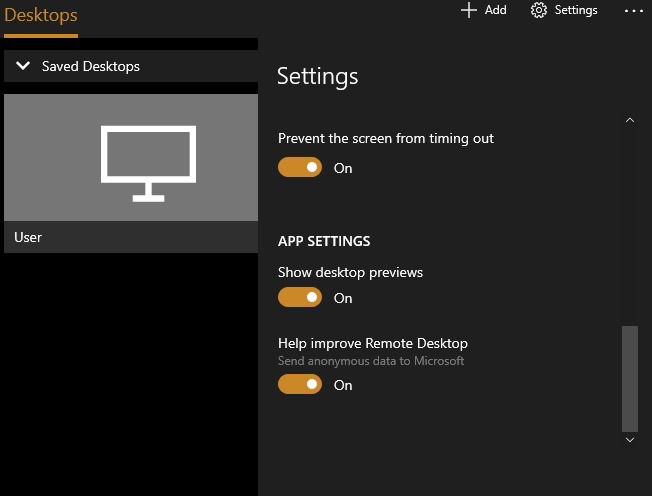Click the scroll-up arrow in Settings panel
The width and height of the screenshot is (652, 496).
[630, 120]
